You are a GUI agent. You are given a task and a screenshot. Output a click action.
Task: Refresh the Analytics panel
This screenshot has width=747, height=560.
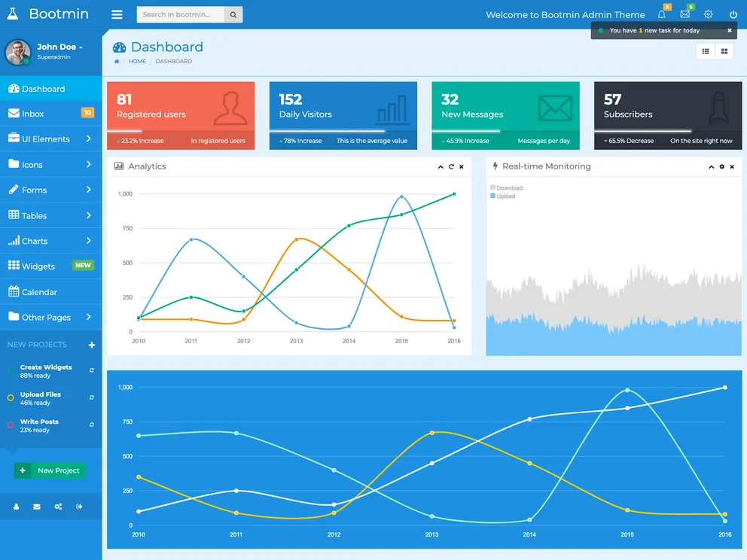(x=451, y=166)
